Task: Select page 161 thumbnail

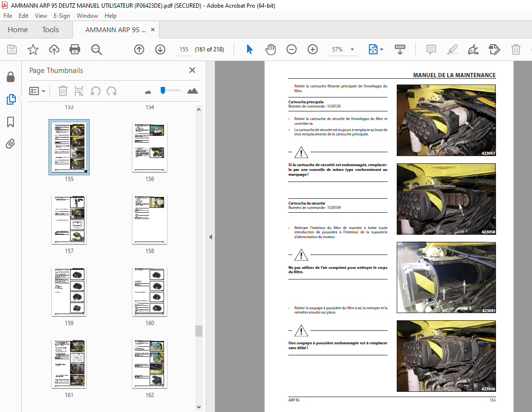Action: click(69, 363)
